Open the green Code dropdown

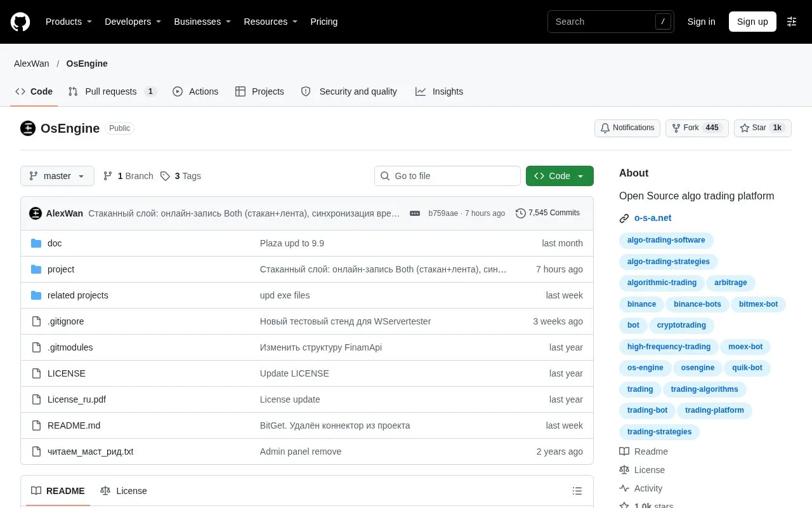(560, 176)
